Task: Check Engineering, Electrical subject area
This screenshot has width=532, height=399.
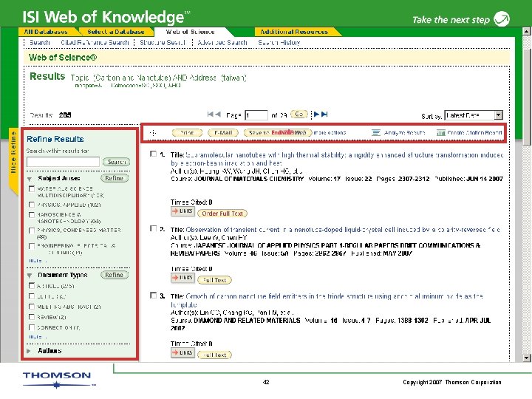Action: pos(32,246)
